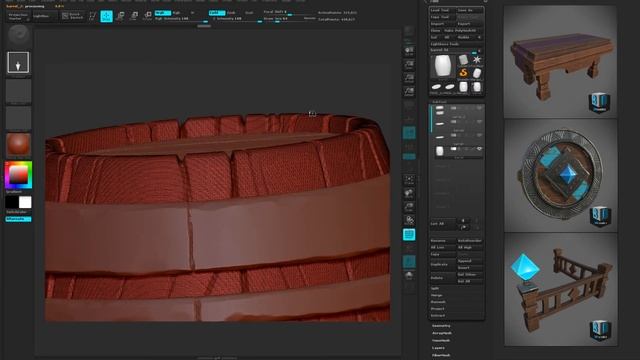
Task: Click the Del All button
Action: 470,281
